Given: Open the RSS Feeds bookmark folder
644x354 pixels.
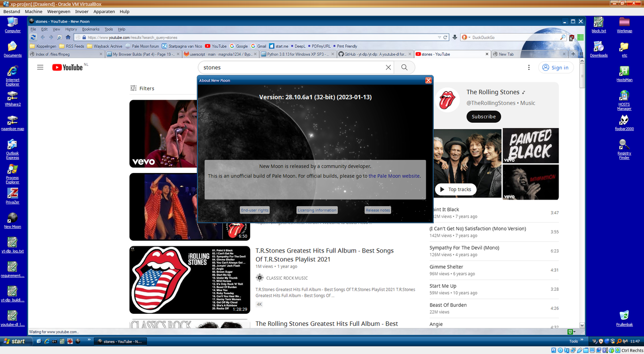Looking at the screenshot, I should (71, 46).
